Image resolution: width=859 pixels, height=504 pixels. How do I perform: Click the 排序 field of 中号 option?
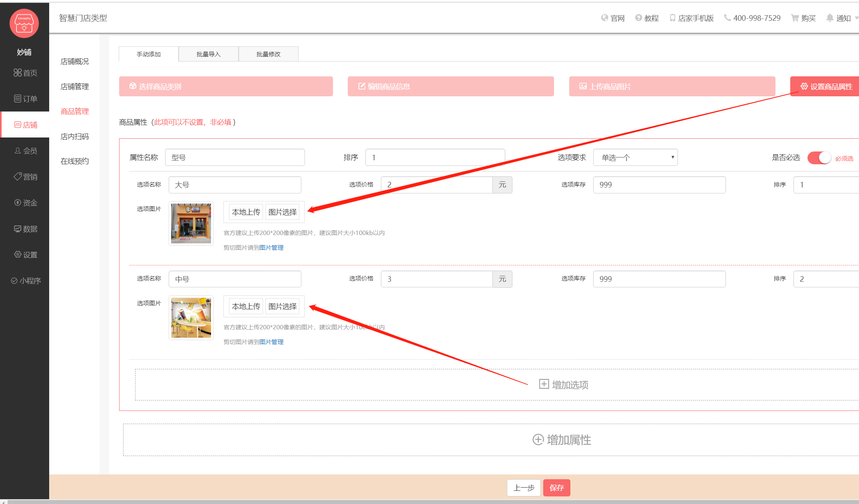coord(826,279)
